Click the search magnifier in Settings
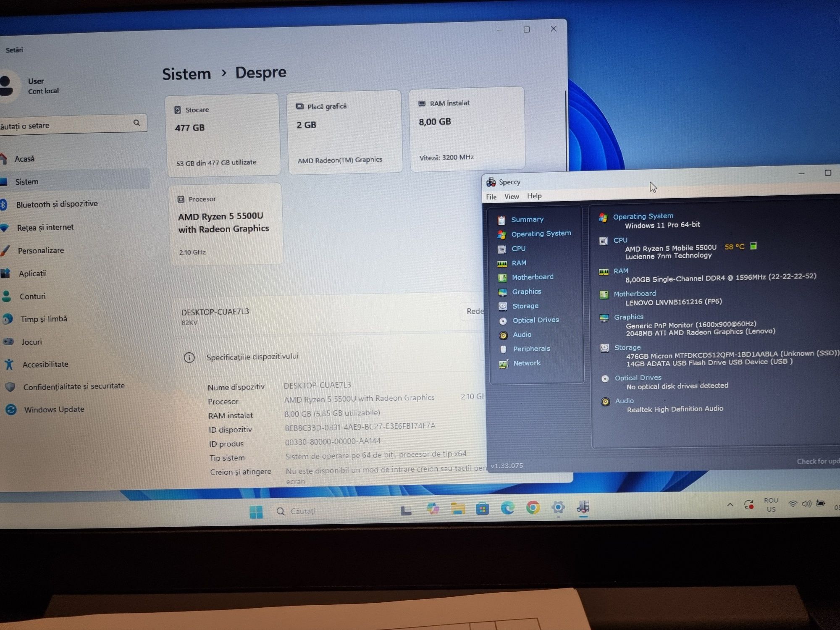 click(136, 123)
